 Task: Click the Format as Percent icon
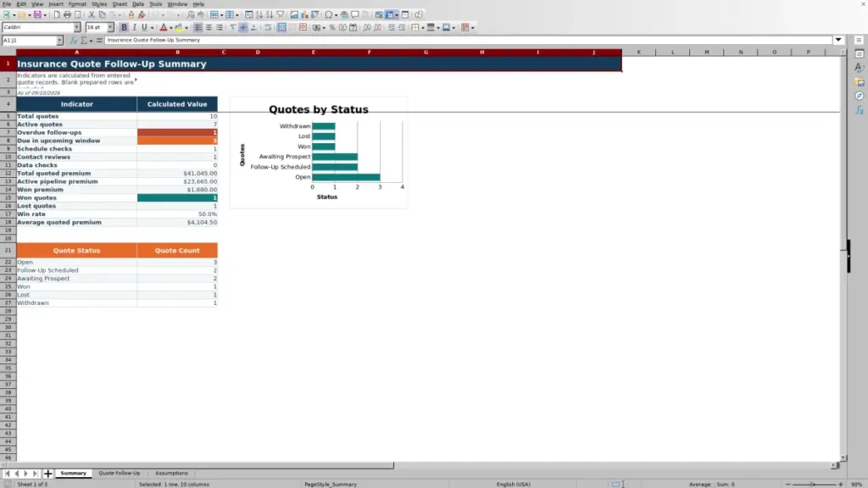coord(332,28)
